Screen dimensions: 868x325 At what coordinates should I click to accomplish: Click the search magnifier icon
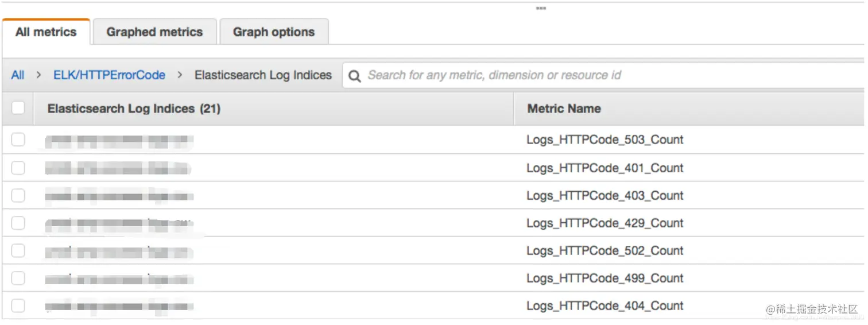(x=355, y=76)
